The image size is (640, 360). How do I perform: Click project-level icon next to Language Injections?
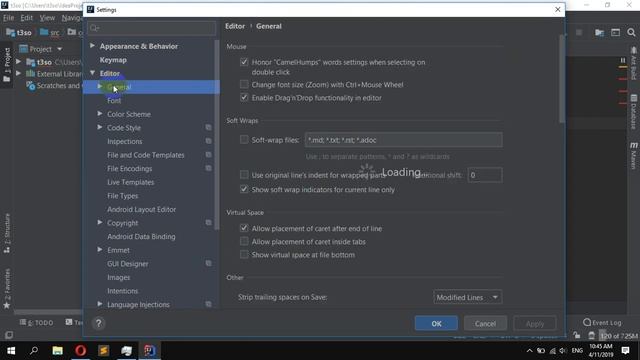click(x=208, y=304)
